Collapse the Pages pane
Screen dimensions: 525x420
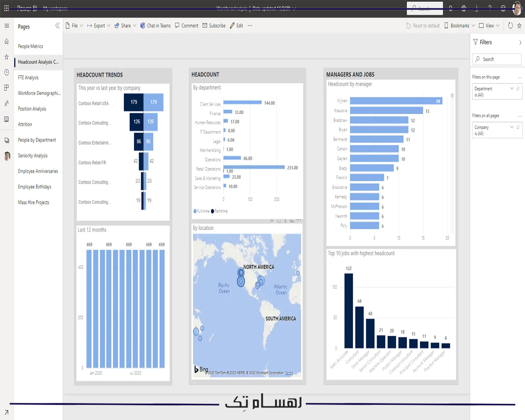click(x=57, y=26)
